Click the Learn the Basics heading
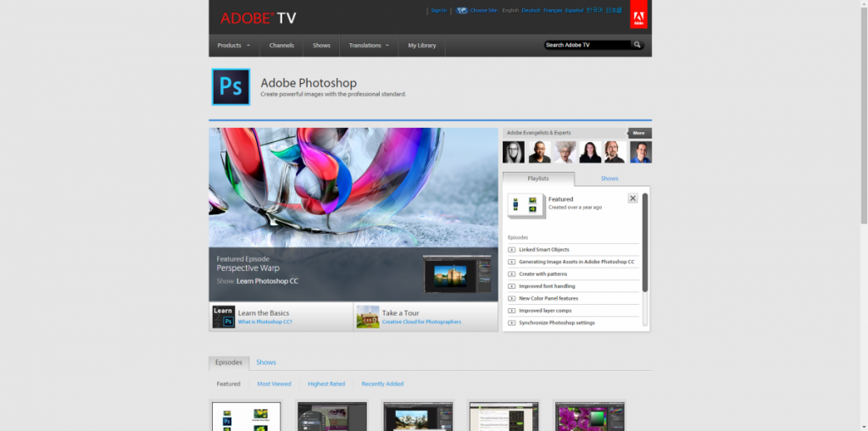This screenshot has height=431, width=868. pos(264,313)
